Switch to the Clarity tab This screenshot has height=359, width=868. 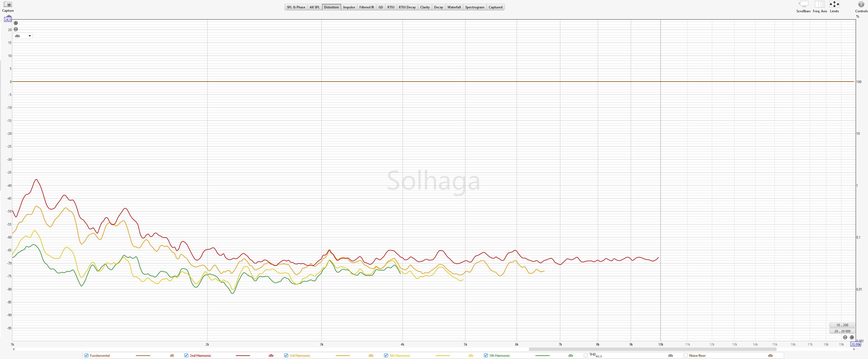tap(425, 7)
